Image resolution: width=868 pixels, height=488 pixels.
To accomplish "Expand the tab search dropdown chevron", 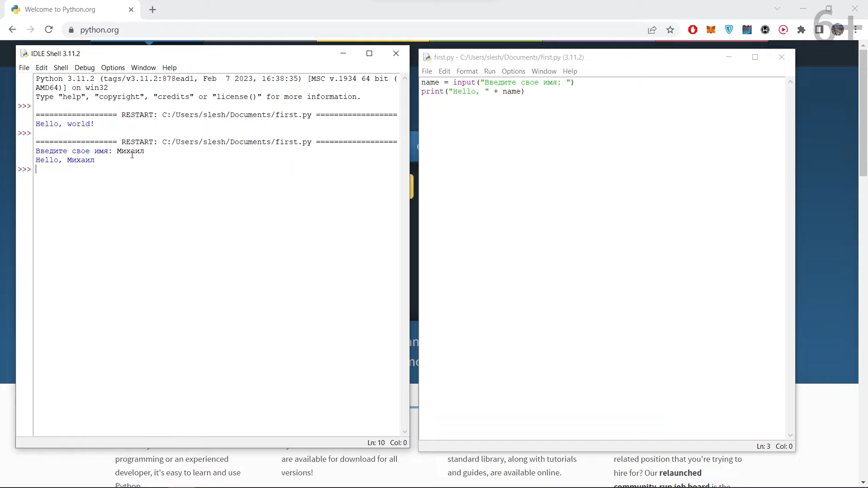I will [x=777, y=9].
